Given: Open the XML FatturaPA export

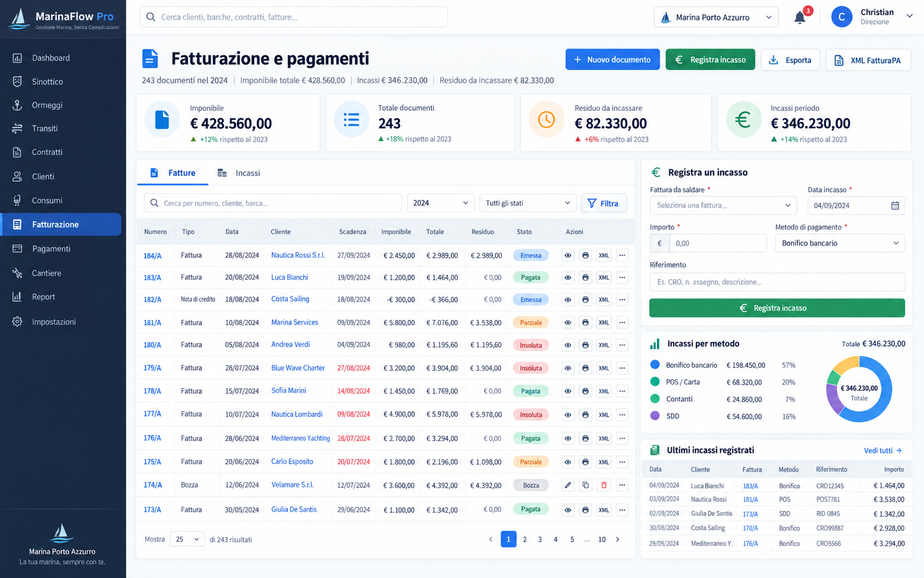Looking at the screenshot, I should point(868,60).
